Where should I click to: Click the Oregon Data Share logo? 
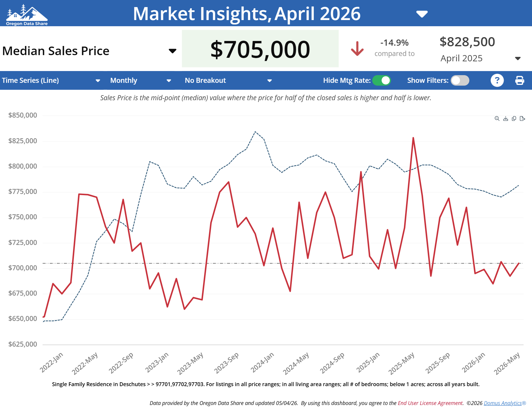(x=27, y=15)
